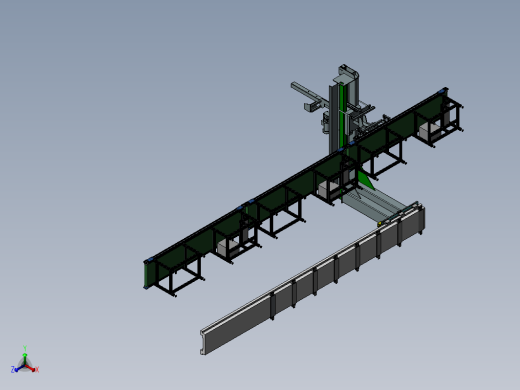The width and height of the screenshot is (520, 390).
Task: Select the long gray rail beam
Action: pyautogui.click(x=313, y=281)
